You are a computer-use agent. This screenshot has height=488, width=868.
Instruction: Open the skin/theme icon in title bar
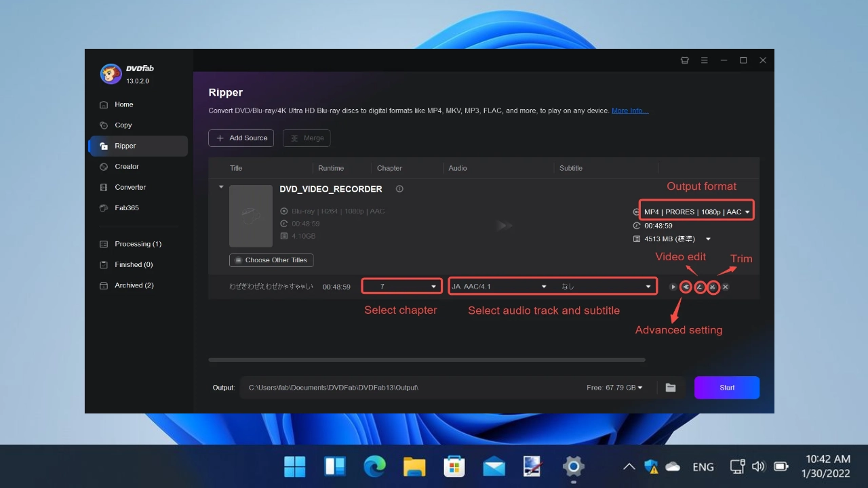coord(685,60)
